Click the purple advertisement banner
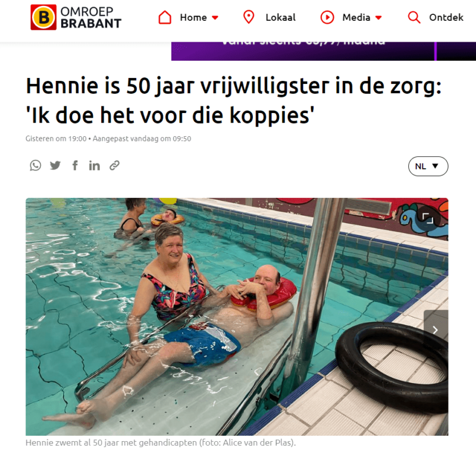 [324, 51]
